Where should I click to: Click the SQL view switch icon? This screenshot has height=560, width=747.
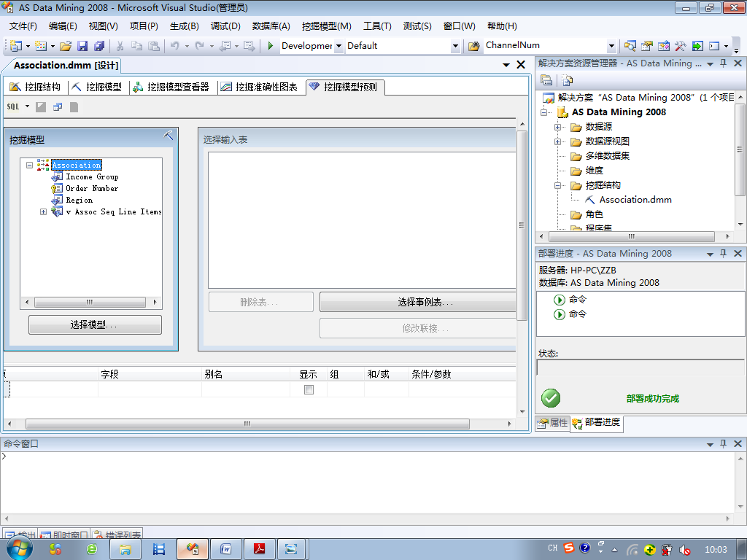[x=13, y=106]
